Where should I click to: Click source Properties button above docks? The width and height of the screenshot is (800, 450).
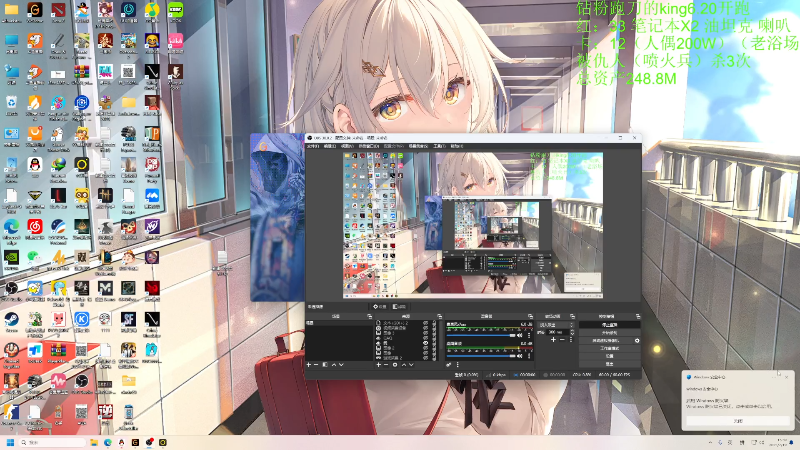380,306
